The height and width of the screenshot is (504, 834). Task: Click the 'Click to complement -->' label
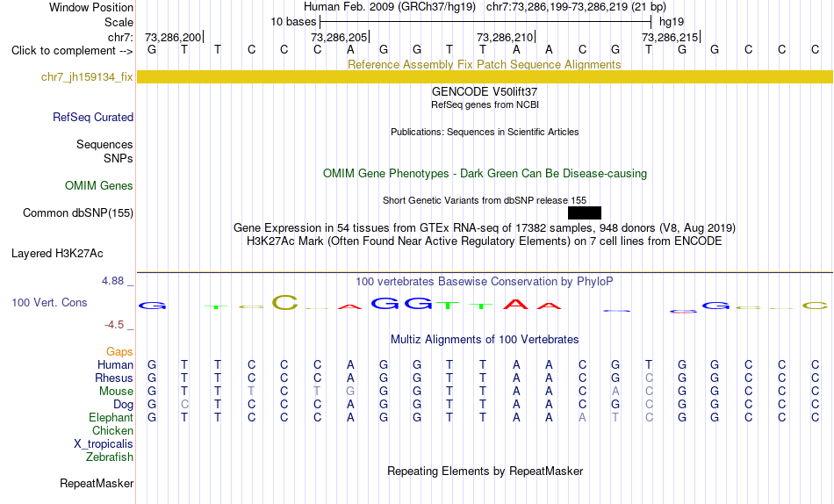(72, 51)
